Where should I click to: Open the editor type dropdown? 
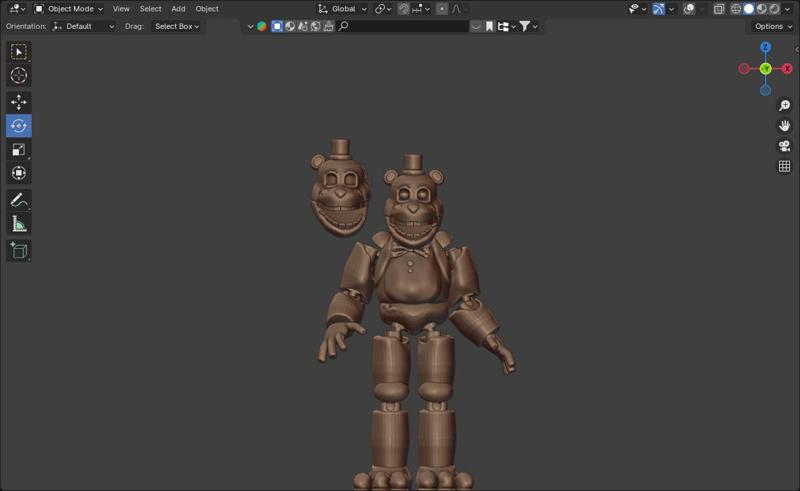[x=17, y=9]
